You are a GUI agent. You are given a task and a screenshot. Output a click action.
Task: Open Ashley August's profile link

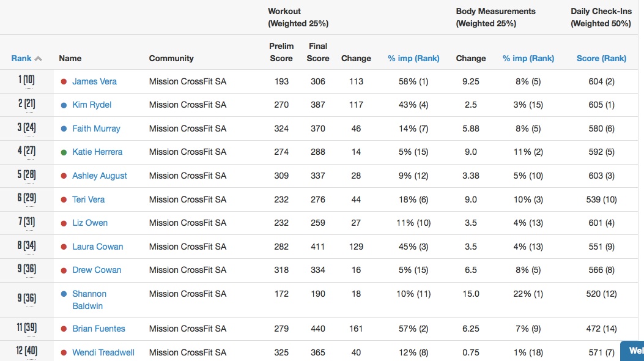[100, 176]
